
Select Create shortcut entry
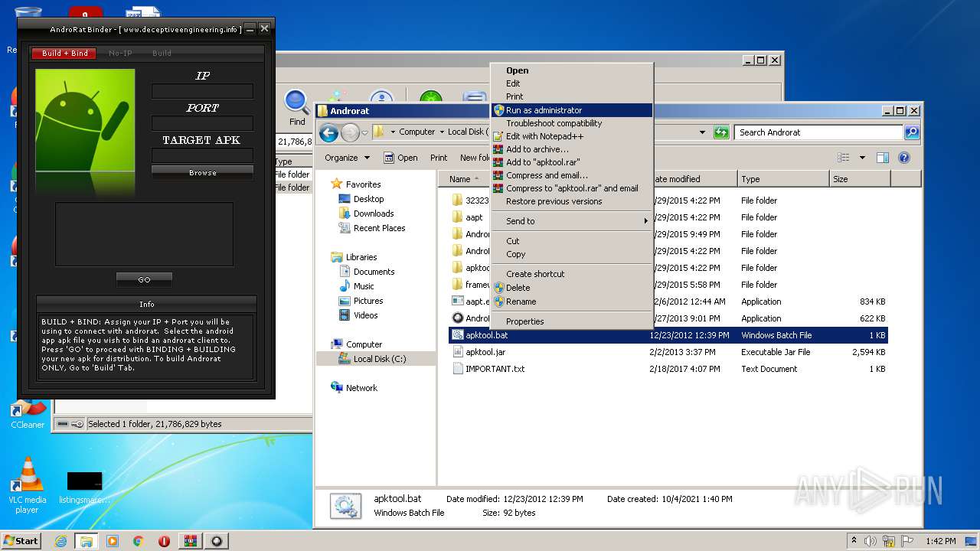[571, 274]
